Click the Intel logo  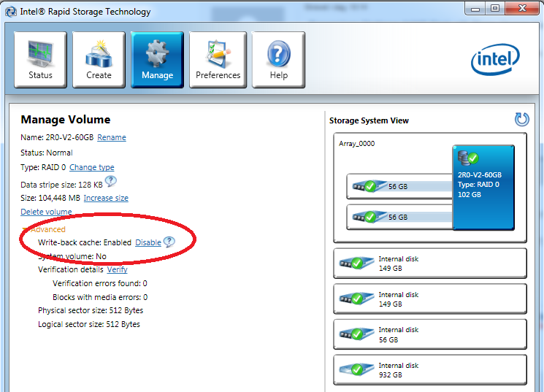(x=495, y=59)
